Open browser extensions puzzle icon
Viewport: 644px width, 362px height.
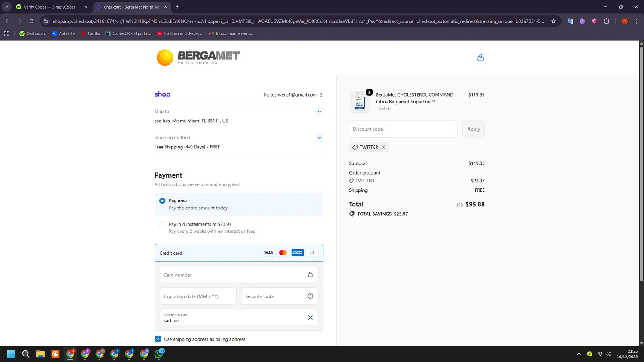click(x=607, y=21)
